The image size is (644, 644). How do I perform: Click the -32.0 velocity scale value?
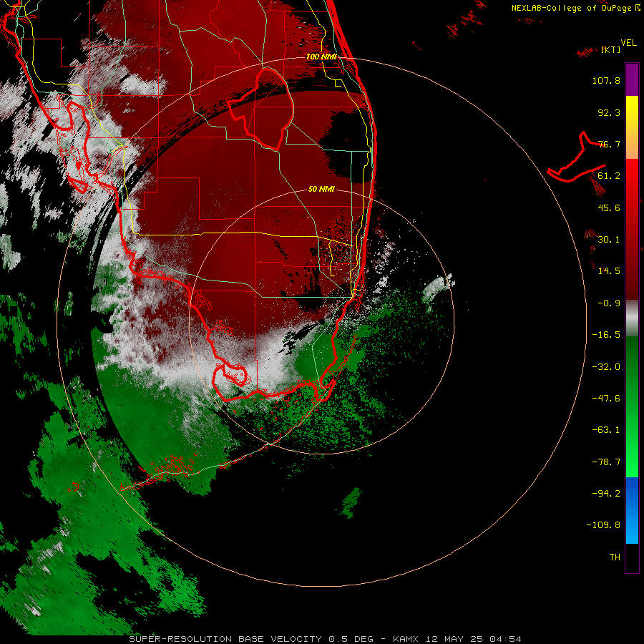(606, 367)
